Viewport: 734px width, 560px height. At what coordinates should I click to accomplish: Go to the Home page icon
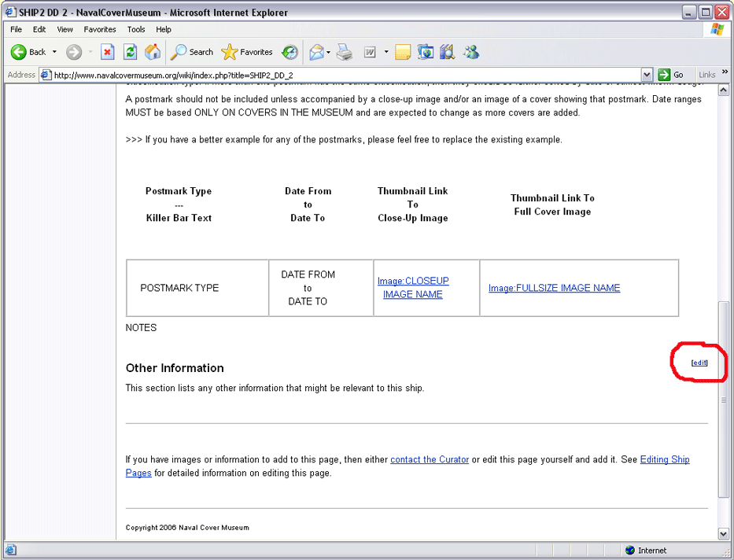coord(153,52)
